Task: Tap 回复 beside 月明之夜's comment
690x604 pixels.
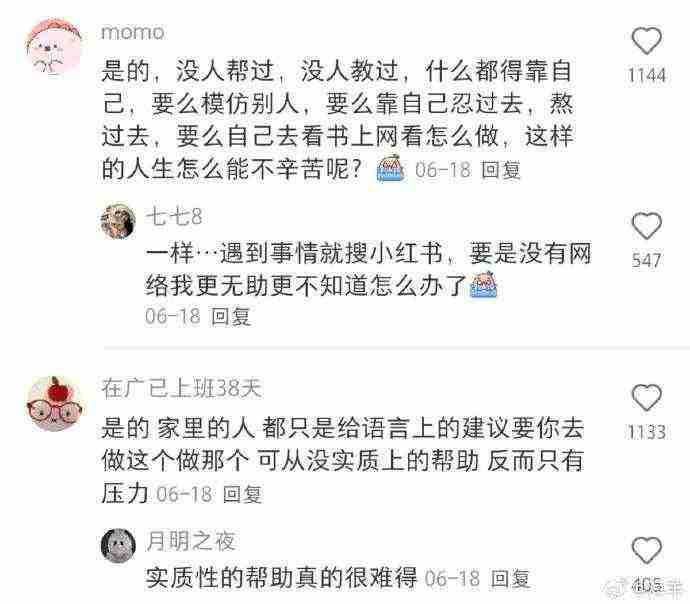Action: pyautogui.click(x=510, y=578)
